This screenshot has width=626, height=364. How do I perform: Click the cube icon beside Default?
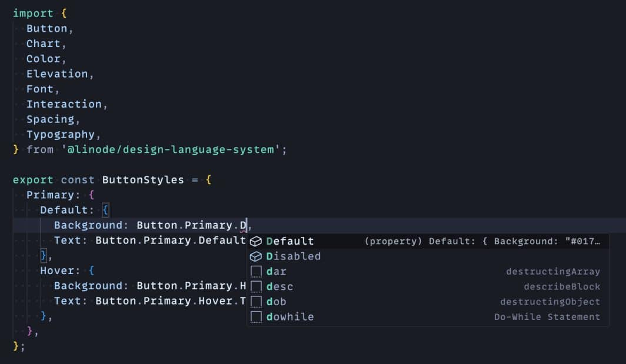click(256, 241)
